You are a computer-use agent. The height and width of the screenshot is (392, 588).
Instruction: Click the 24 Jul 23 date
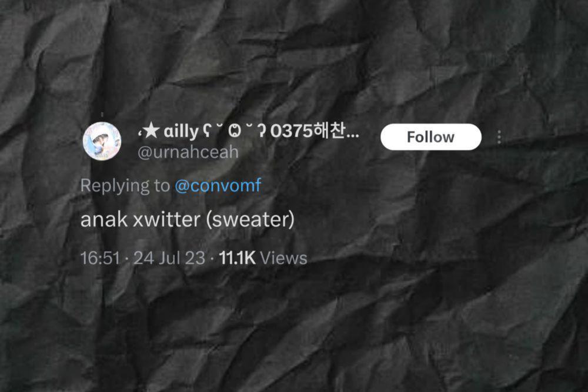pyautogui.click(x=169, y=258)
